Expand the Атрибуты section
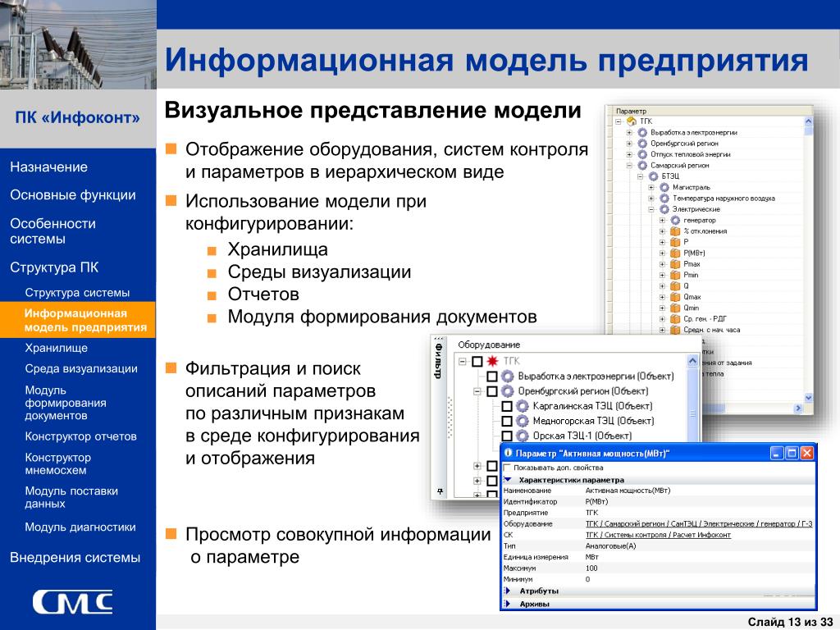The width and height of the screenshot is (840, 630). pos(508,591)
